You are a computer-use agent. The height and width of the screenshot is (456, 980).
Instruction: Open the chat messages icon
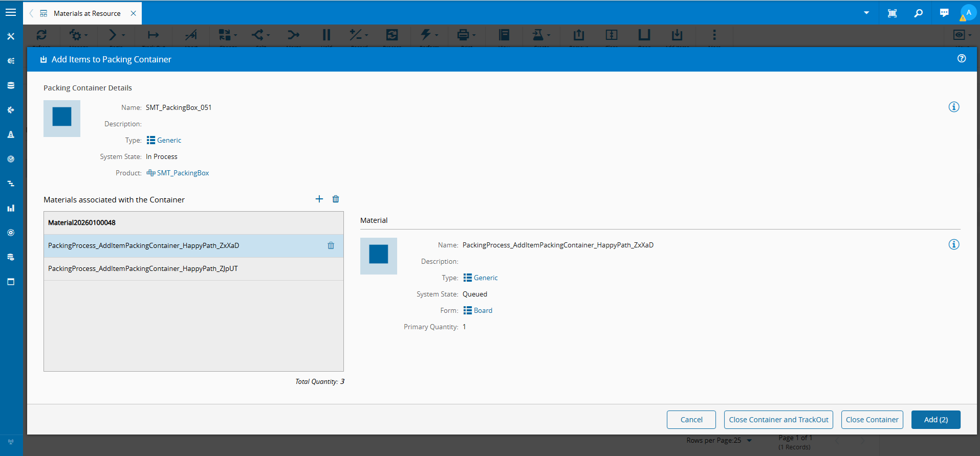tap(944, 13)
